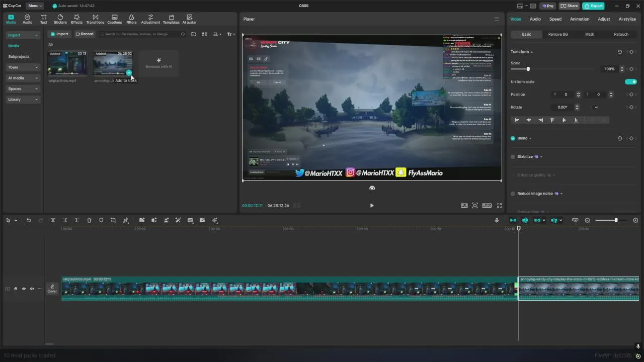Enable the Reduce image noise checkbox
Screen dimensions: 644x362
(513, 194)
